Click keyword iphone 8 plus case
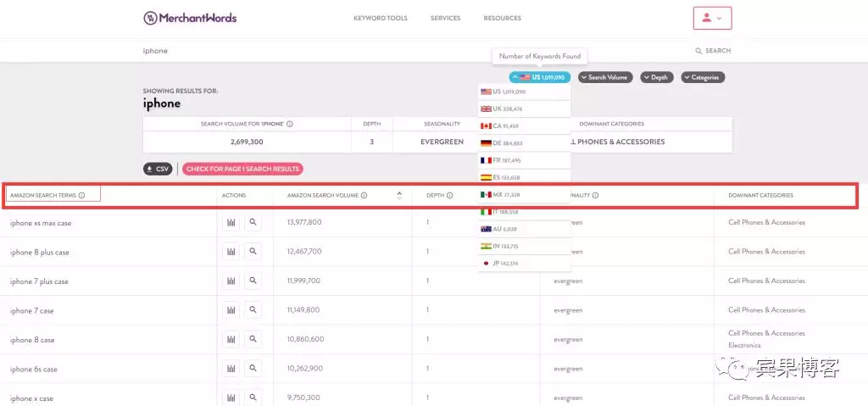 click(x=39, y=252)
